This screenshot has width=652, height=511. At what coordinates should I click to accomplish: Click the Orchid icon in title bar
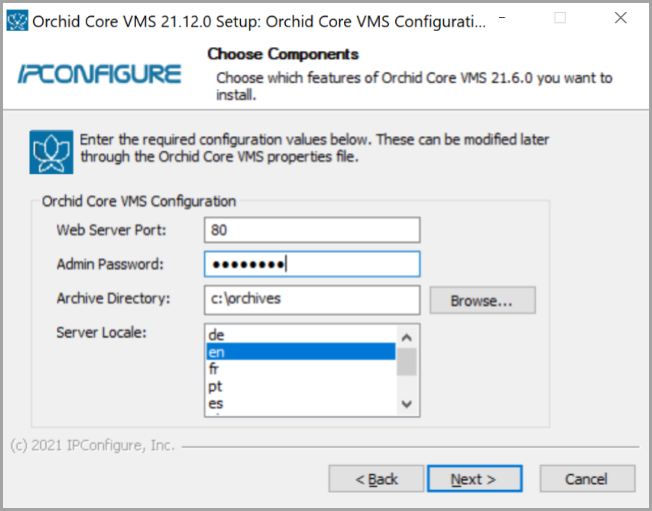pyautogui.click(x=17, y=20)
